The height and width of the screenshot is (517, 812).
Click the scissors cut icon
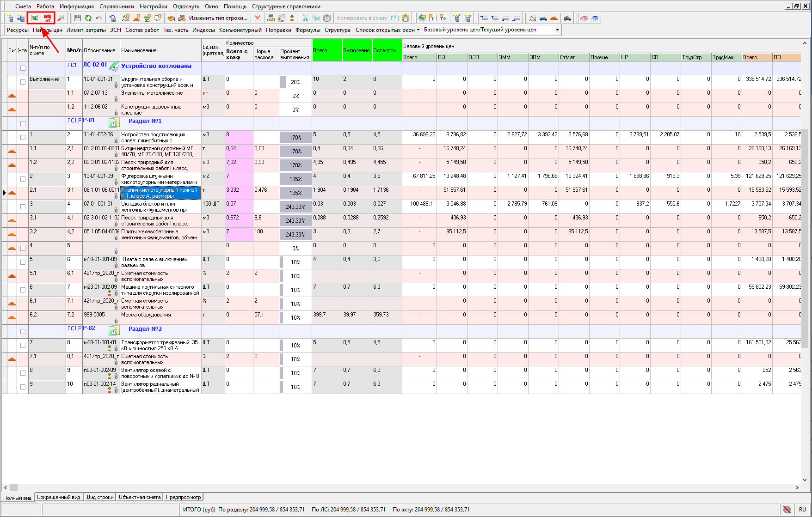[305, 18]
